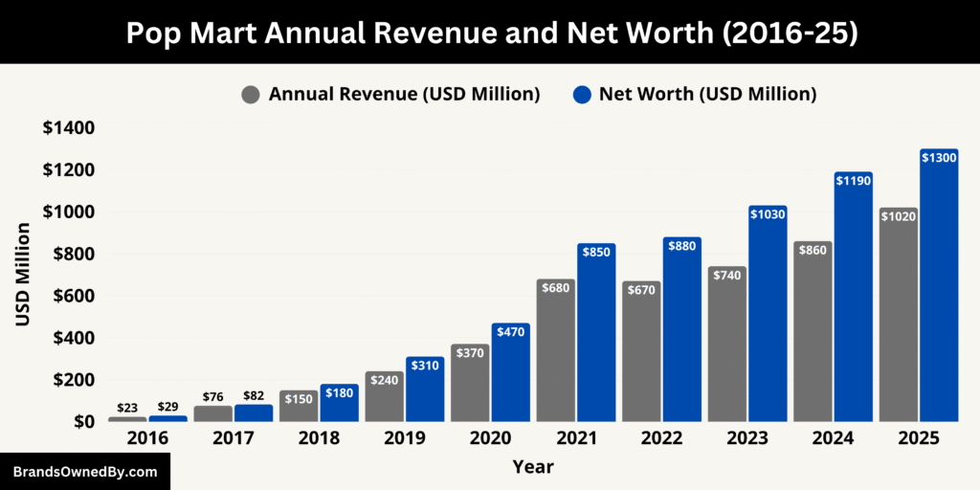Click the $400 y-axis tick label

tap(73, 338)
